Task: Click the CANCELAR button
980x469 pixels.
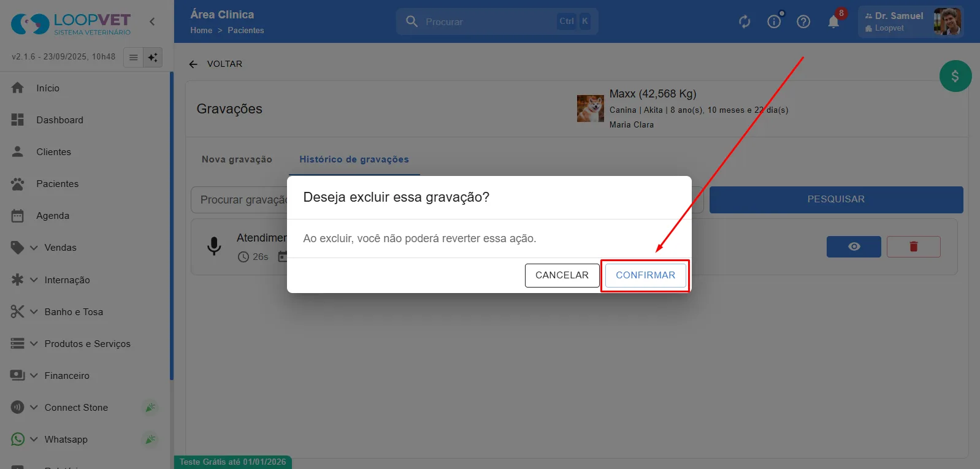Action: 562,275
